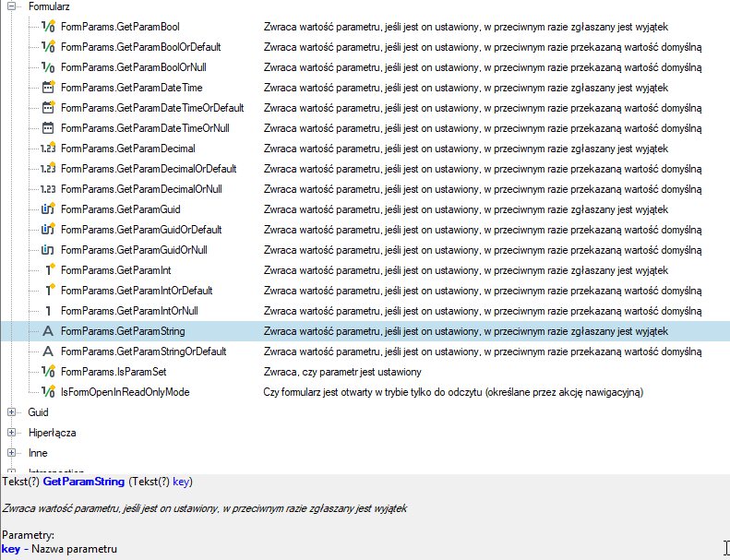Image resolution: width=730 pixels, height=560 pixels.
Task: Select FormParams.GetParamIntOrDefault function
Action: point(137,291)
